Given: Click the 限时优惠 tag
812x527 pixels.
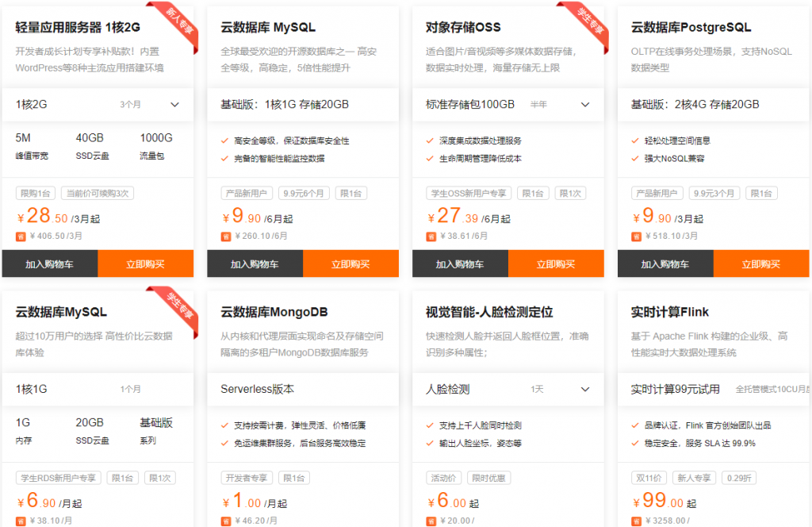Looking at the screenshot, I should (x=488, y=478).
